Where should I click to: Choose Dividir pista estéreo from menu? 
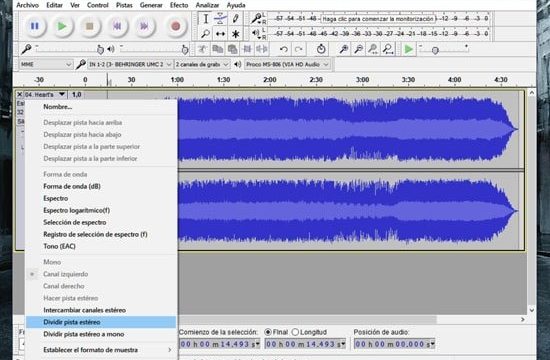click(x=100, y=322)
